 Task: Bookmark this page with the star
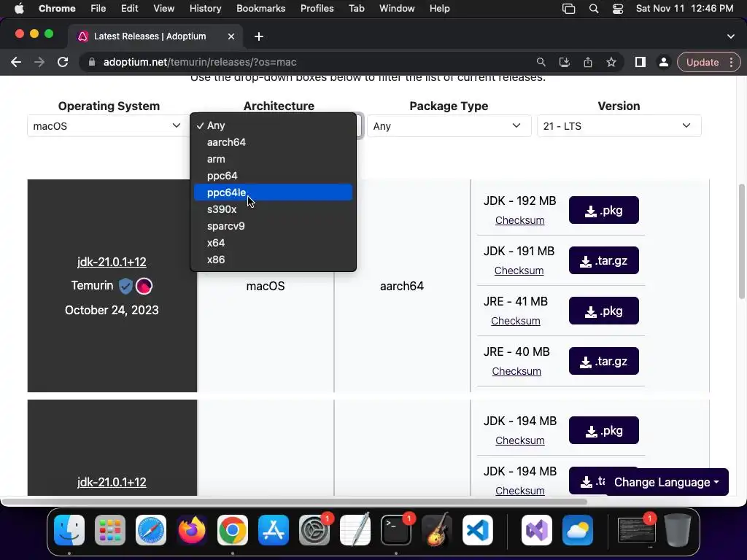[x=611, y=63]
